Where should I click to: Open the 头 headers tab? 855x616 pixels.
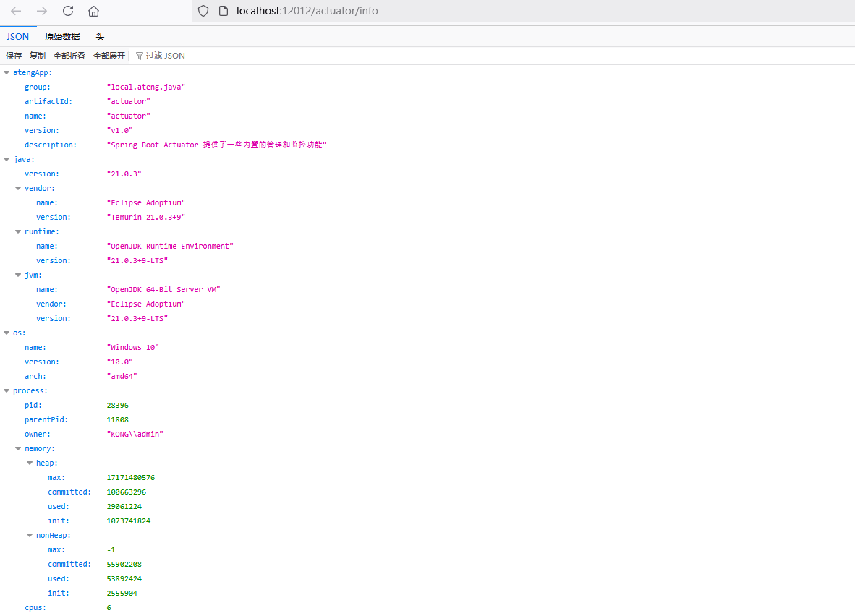(100, 36)
